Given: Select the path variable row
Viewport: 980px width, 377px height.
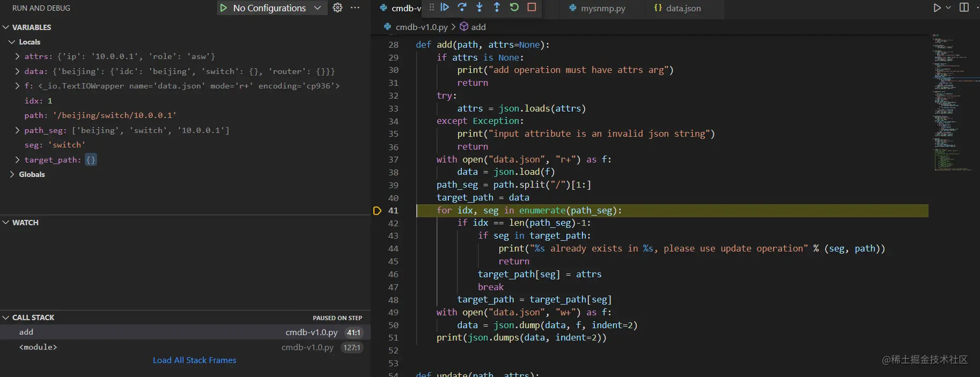Looking at the screenshot, I should pos(185,115).
